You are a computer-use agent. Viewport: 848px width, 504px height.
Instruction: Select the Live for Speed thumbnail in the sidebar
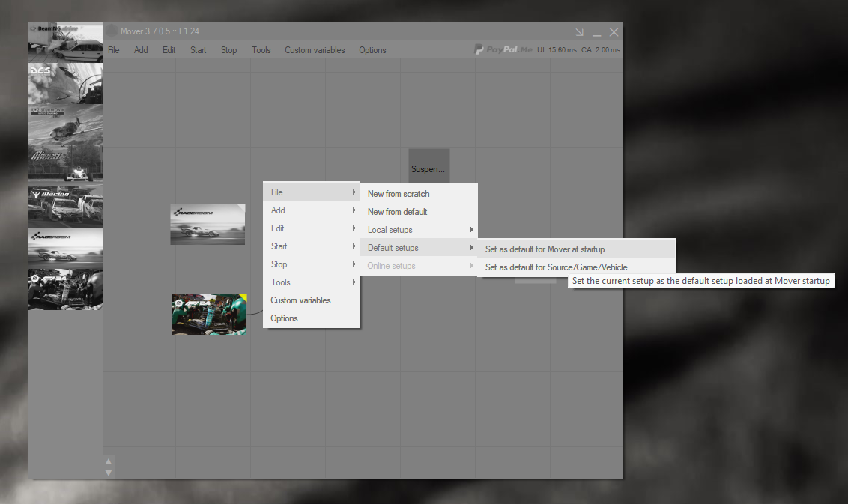click(65, 164)
